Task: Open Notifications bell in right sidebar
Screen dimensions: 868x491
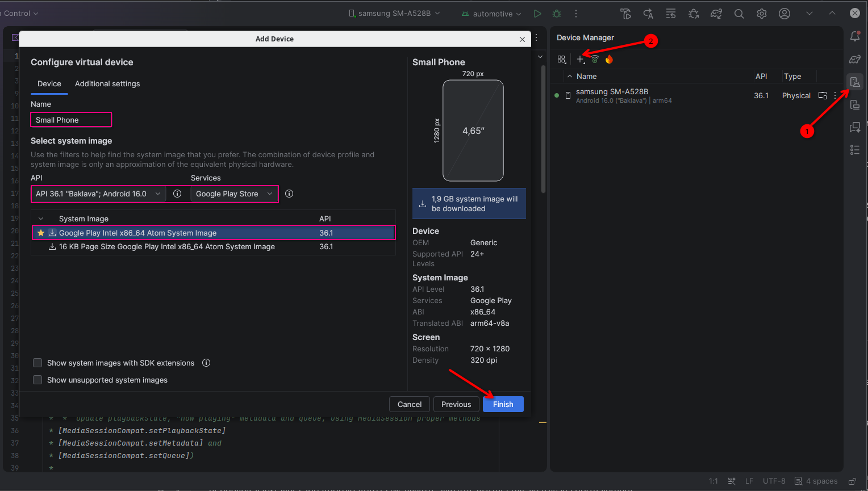Action: click(x=855, y=36)
